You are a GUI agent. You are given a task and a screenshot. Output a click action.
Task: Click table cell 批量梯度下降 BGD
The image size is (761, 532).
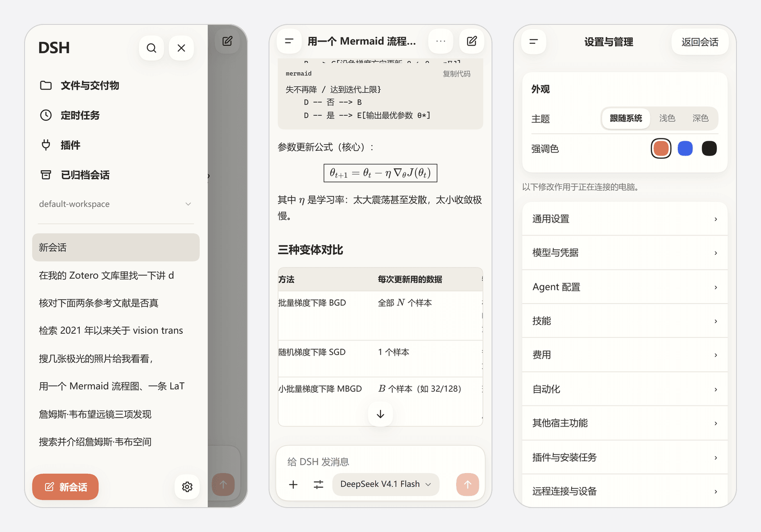click(312, 303)
